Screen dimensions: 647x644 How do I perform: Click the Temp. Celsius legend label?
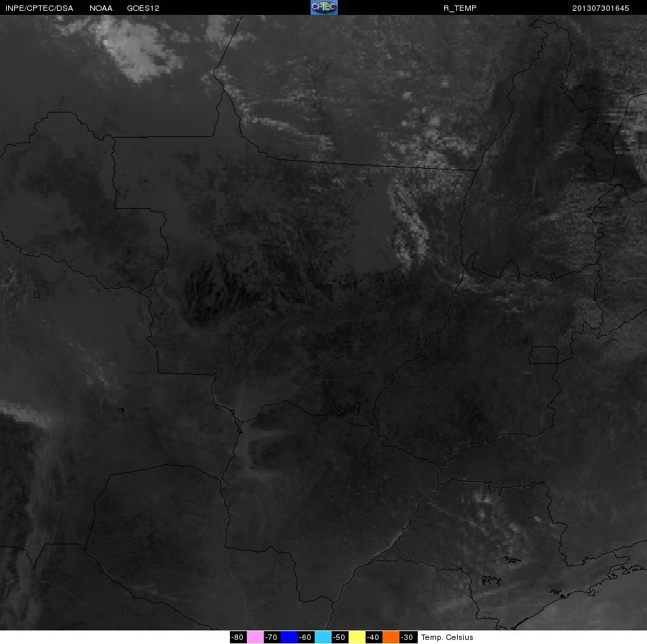click(447, 637)
